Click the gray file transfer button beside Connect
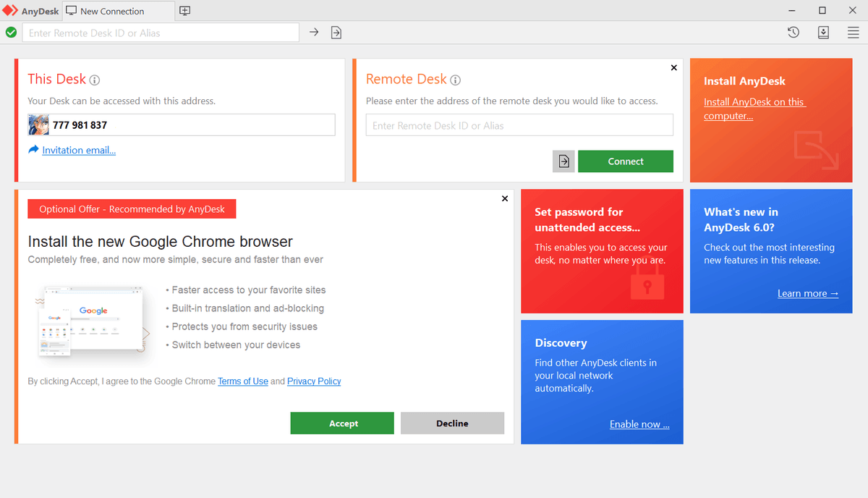 [x=563, y=161]
